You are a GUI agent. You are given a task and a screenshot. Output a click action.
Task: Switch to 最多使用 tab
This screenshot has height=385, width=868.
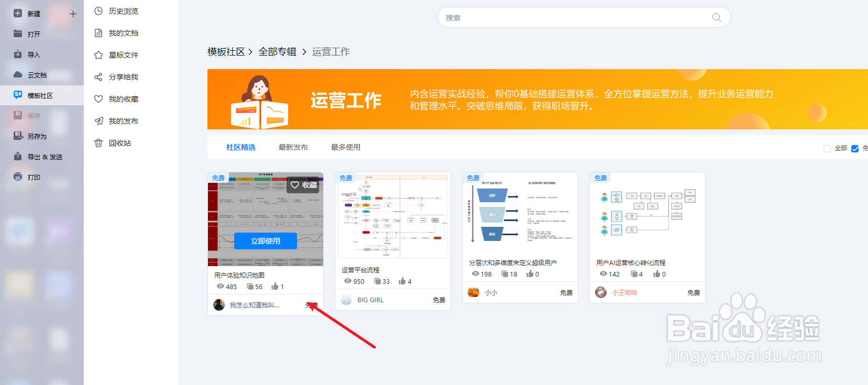(x=346, y=147)
